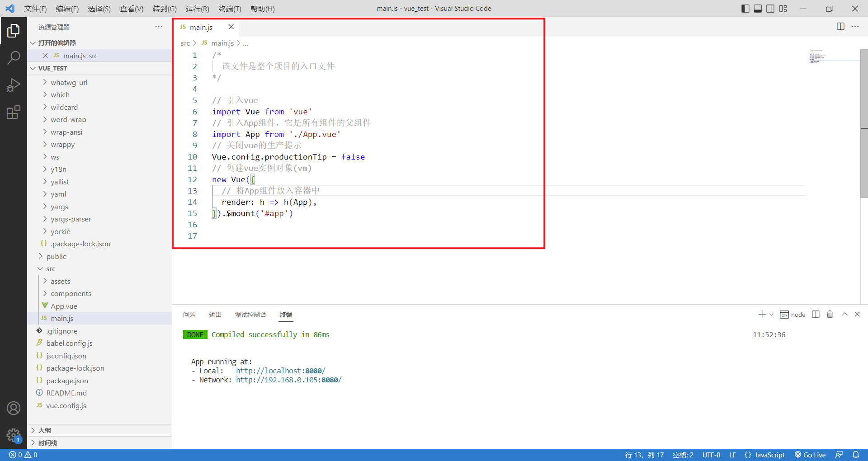The image size is (868, 461).
Task: Open the 运行(R) menu
Action: [x=198, y=9]
